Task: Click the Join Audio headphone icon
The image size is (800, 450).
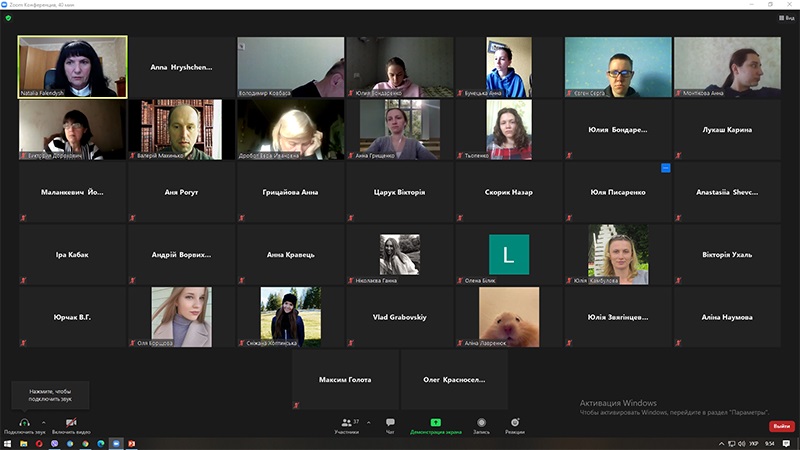Action: tap(24, 422)
